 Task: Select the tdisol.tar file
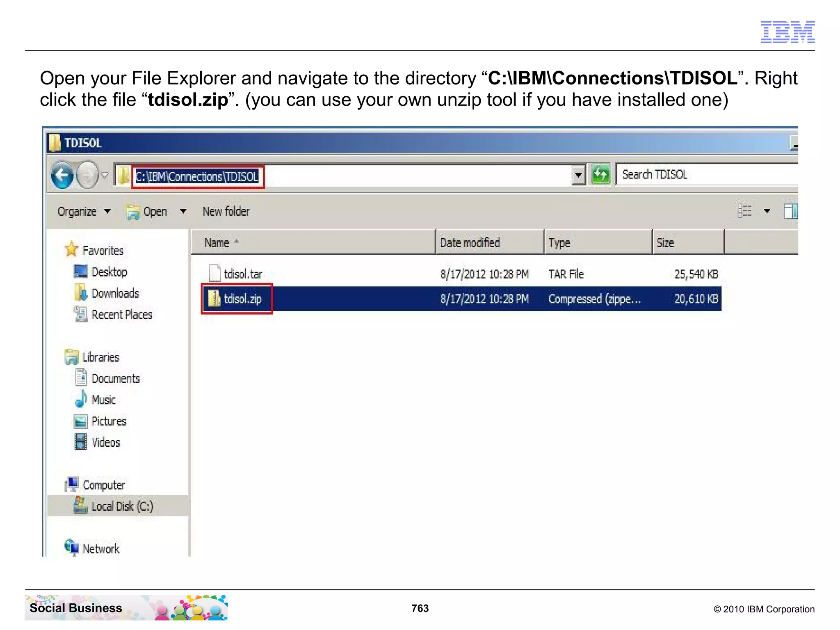[243, 274]
